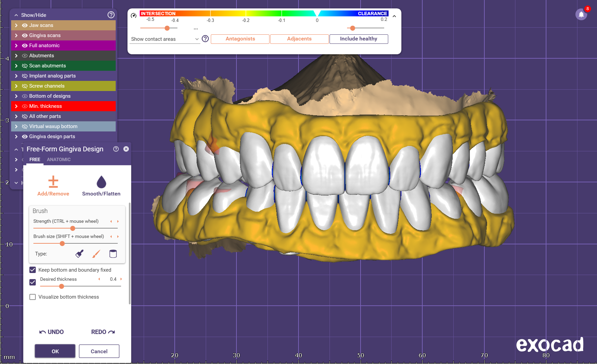Open the notifications bell
The image size is (597, 364).
[581, 14]
